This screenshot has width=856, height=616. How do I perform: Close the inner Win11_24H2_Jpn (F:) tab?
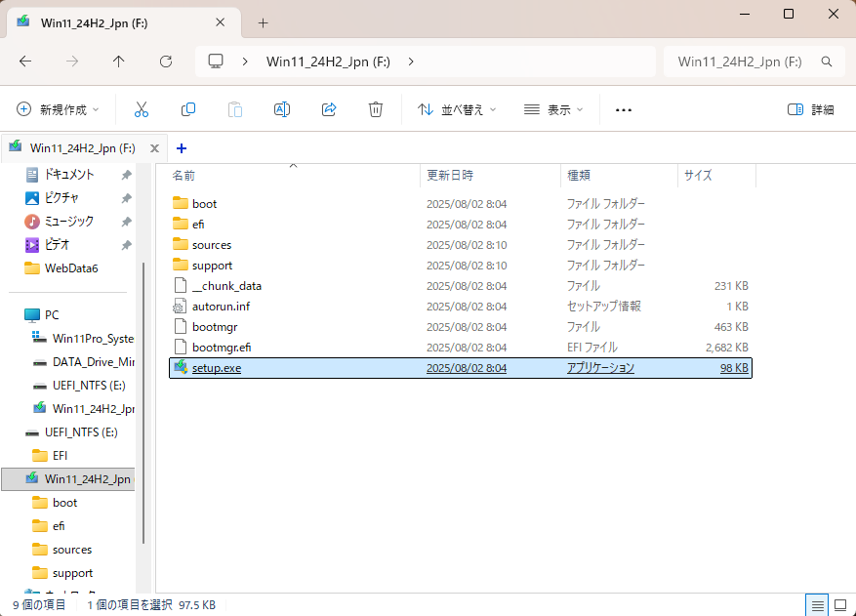154,148
